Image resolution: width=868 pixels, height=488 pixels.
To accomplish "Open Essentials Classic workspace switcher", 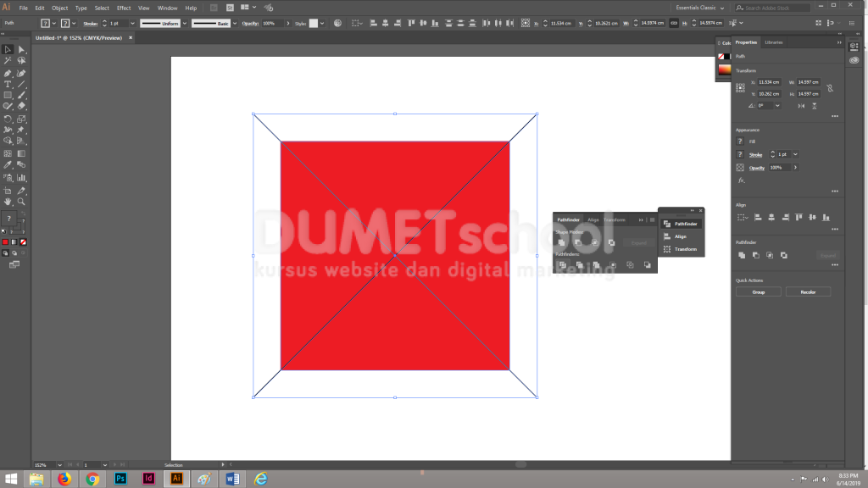I will [699, 8].
